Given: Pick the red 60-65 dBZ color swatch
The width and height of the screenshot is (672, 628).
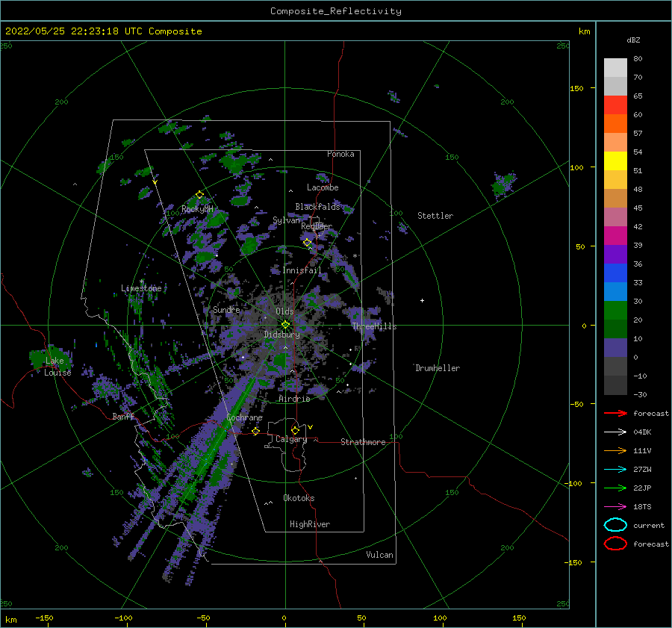Looking at the screenshot, I should [x=615, y=105].
